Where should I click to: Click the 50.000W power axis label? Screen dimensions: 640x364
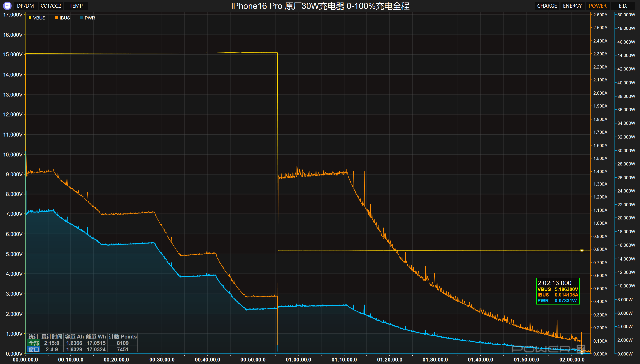point(626,15)
